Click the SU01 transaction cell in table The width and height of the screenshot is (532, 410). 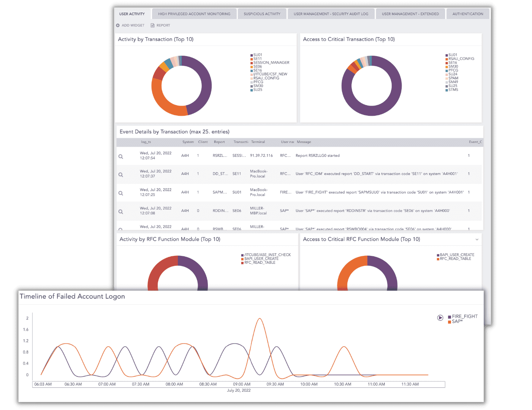click(x=237, y=192)
